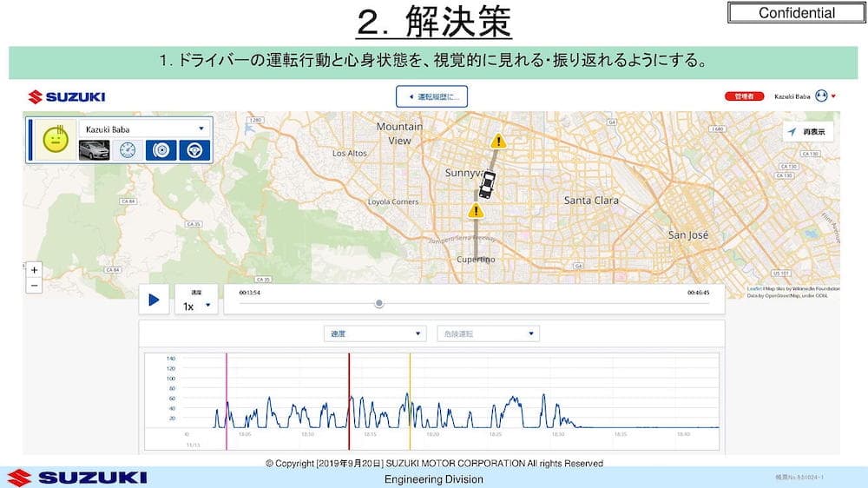Click the red 管理者 badge
This screenshot has height=488, width=868.
744,96
